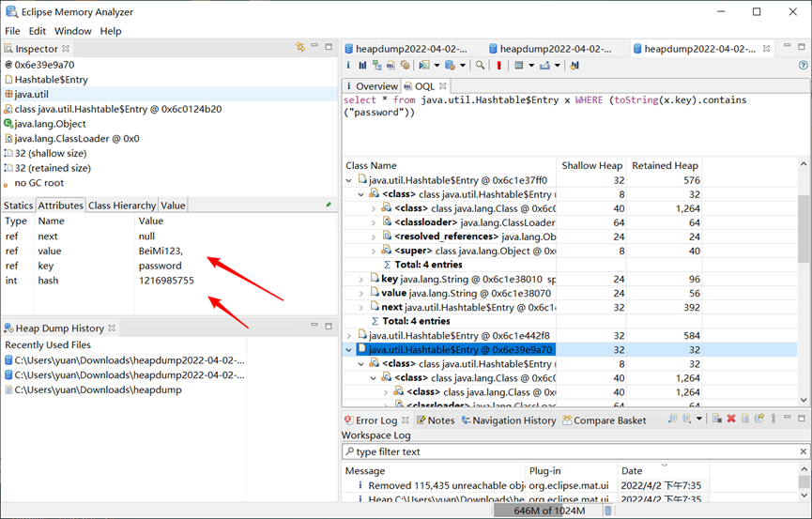Image resolution: width=812 pixels, height=519 pixels.
Task: Close the active heapdump editor tab
Action: [x=766, y=49]
